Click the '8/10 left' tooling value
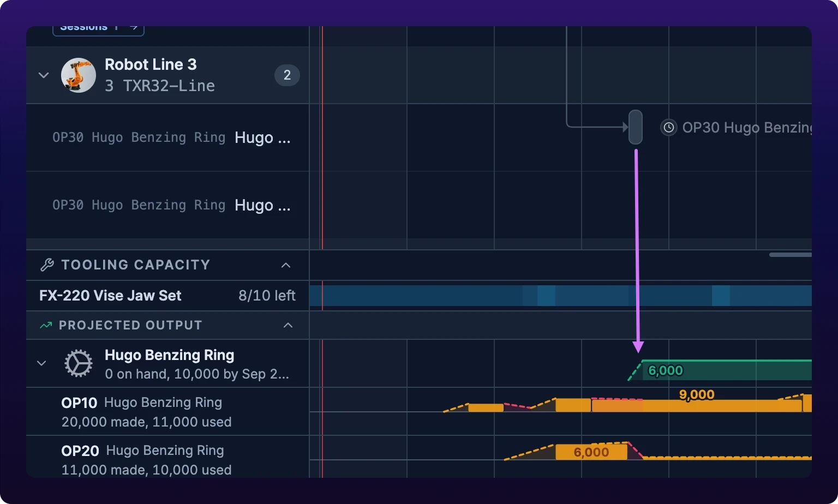 coord(267,296)
